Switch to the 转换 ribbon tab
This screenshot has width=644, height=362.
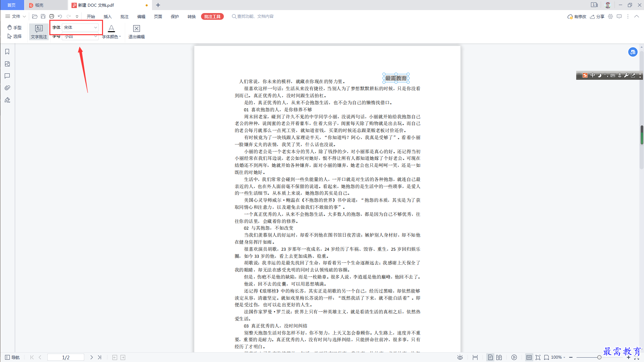(x=191, y=16)
